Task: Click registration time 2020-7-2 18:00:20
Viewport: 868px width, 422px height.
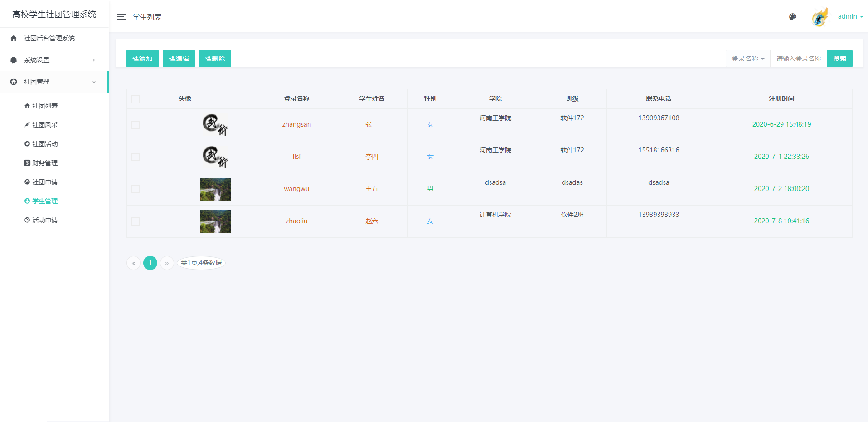Action: [x=781, y=189]
